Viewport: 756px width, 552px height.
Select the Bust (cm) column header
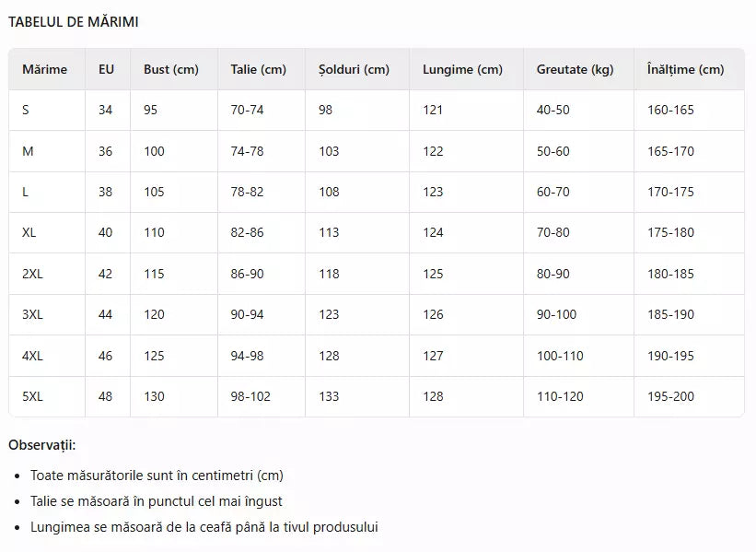pos(170,69)
